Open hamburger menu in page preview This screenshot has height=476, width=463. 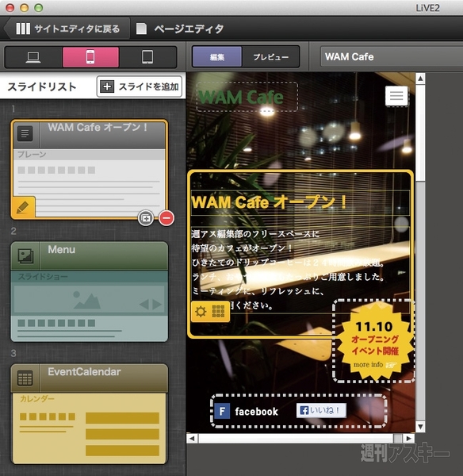point(396,96)
